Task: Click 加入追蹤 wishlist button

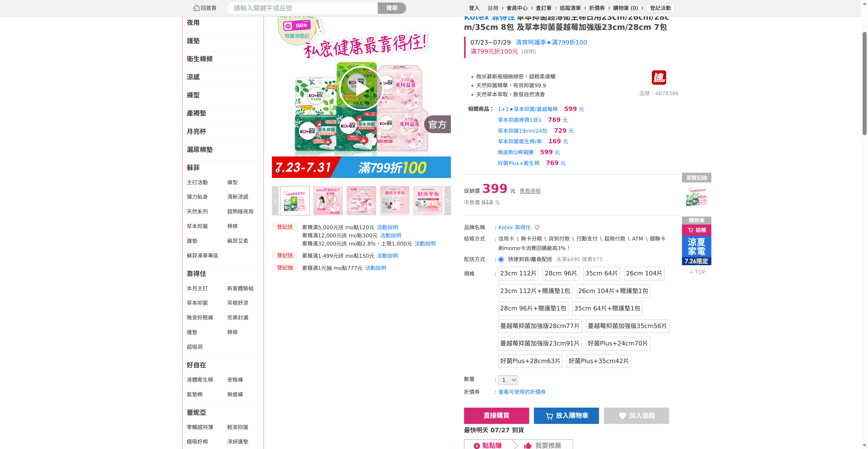Action: 637,416
